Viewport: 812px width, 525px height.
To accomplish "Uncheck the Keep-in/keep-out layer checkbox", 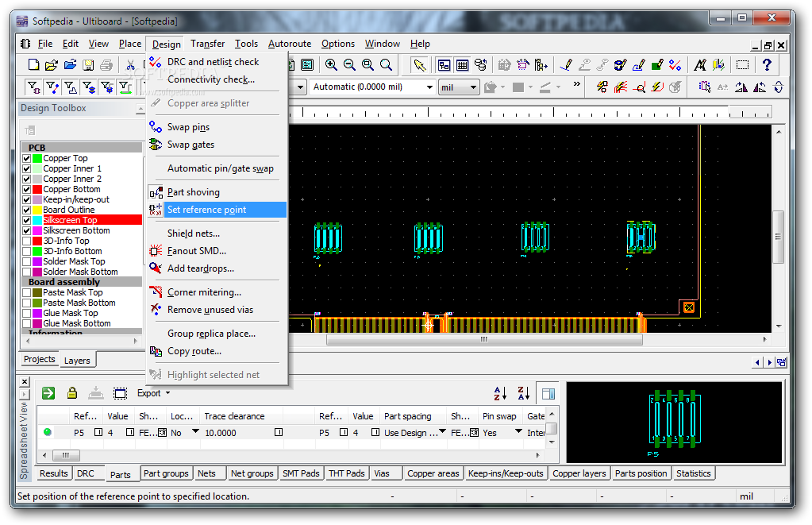I will pos(27,199).
